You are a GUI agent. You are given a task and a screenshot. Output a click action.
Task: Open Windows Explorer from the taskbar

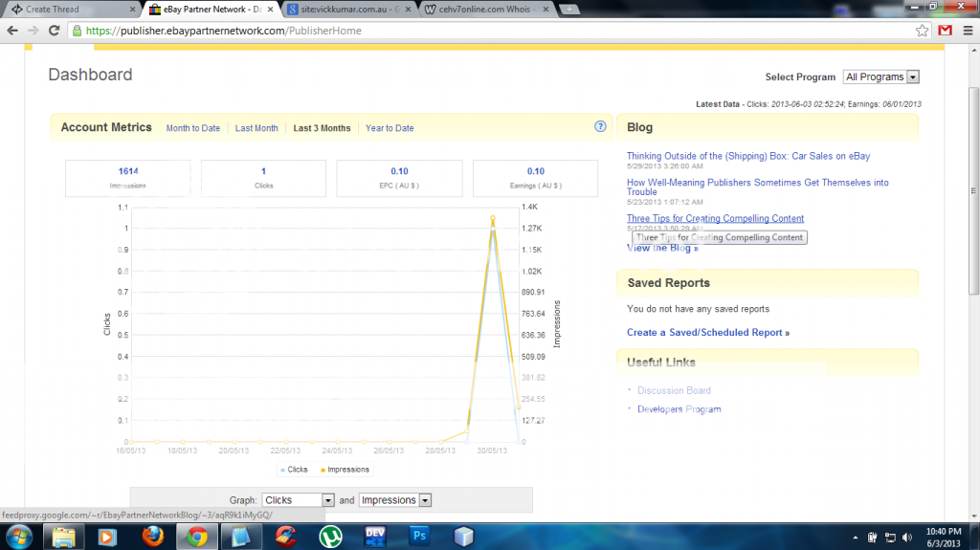click(x=63, y=537)
